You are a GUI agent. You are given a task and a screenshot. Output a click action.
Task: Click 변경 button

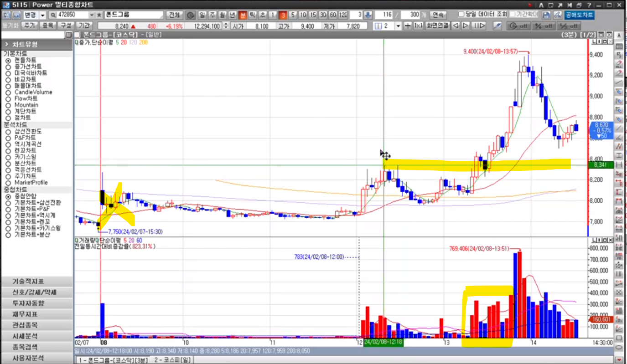(x=30, y=15)
